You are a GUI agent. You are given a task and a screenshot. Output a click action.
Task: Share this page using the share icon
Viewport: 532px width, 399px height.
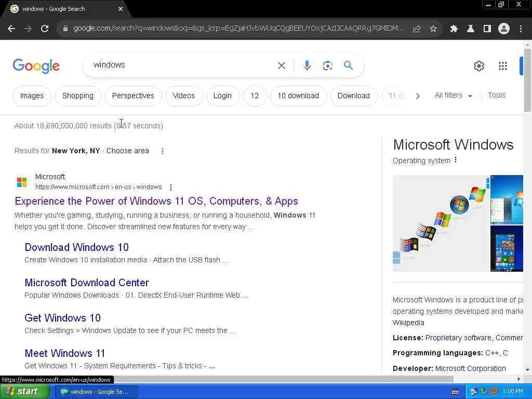click(x=417, y=29)
